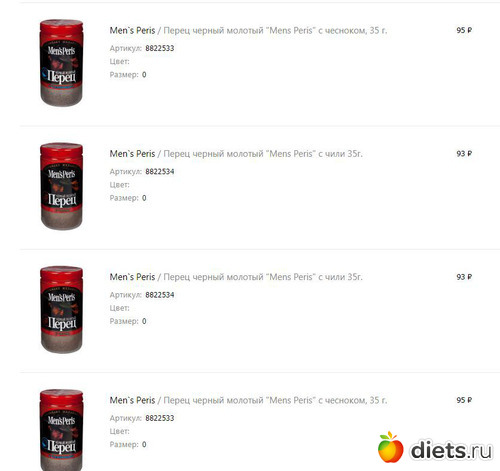Click Men`s Peris brand name in second item
Image resolution: width=500 pixels, height=471 pixels.
132,154
